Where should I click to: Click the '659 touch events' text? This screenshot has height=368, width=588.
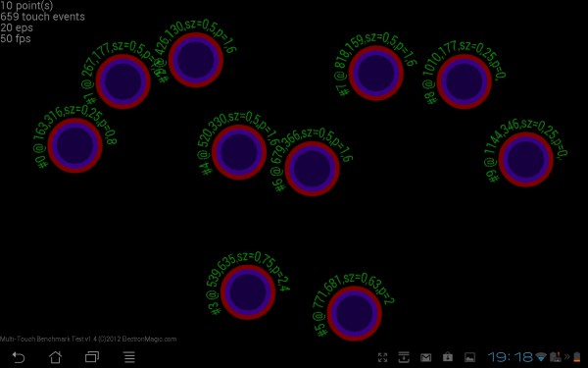42,17
